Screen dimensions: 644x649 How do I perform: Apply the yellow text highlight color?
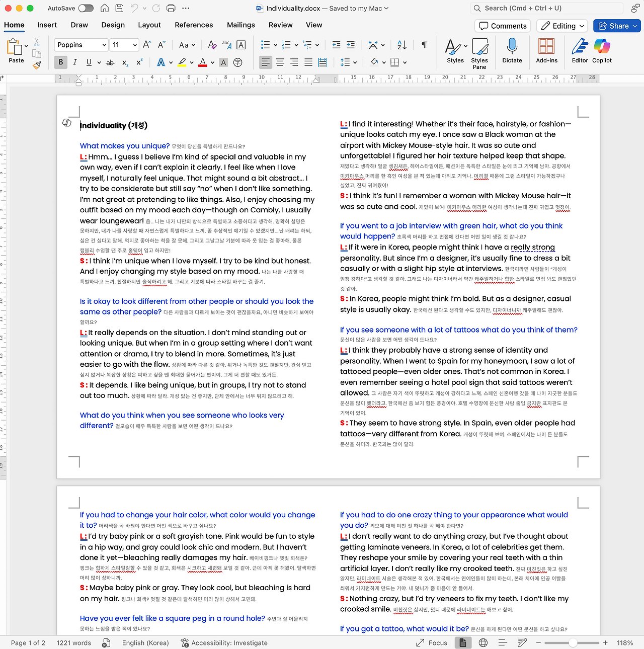182,62
